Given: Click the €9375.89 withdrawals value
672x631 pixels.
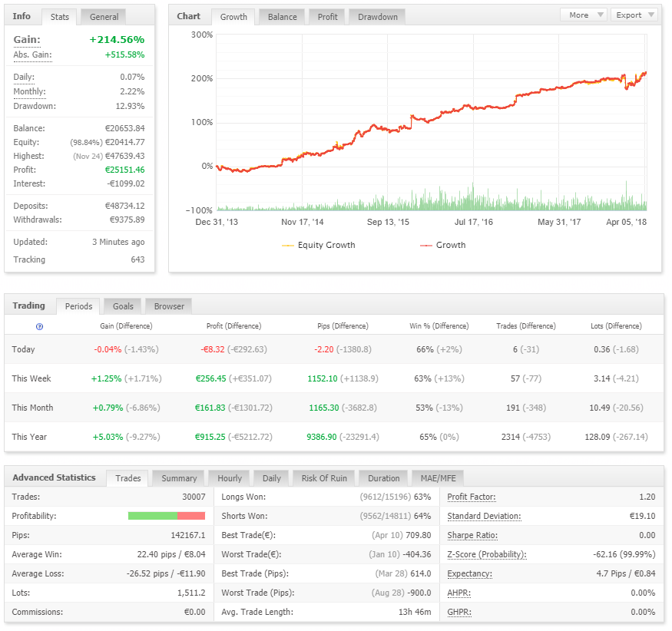Looking at the screenshot, I should (x=127, y=220).
